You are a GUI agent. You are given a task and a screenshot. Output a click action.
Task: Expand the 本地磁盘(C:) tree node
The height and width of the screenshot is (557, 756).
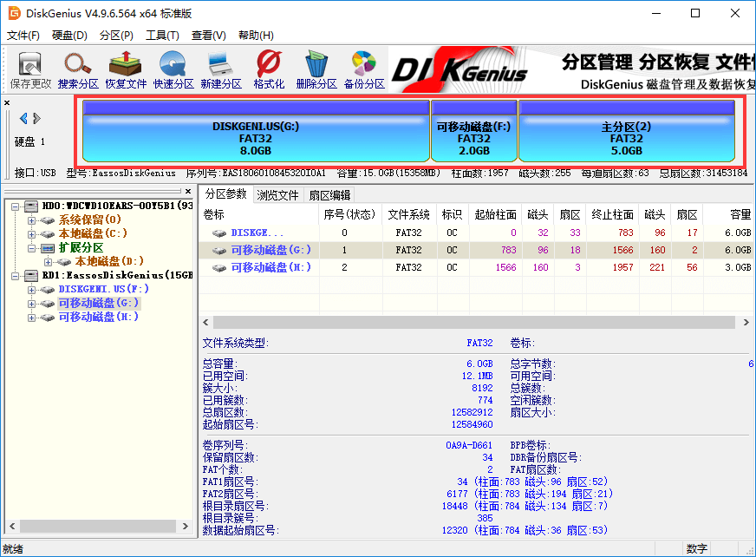point(32,234)
